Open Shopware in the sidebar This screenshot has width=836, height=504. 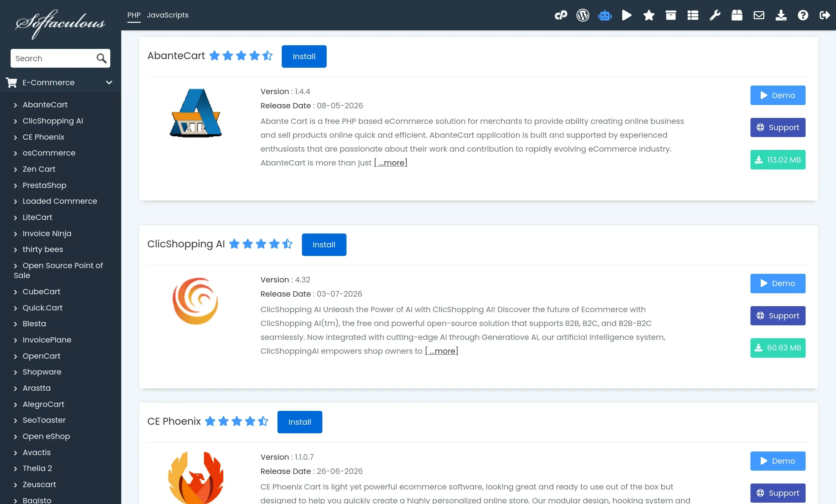[x=42, y=372]
